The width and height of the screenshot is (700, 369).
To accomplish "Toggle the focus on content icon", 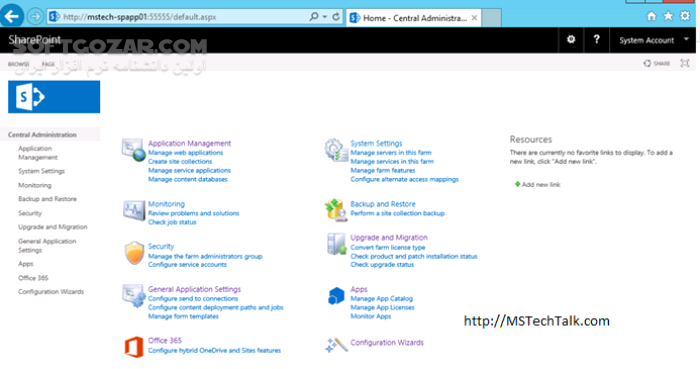I will click(685, 63).
